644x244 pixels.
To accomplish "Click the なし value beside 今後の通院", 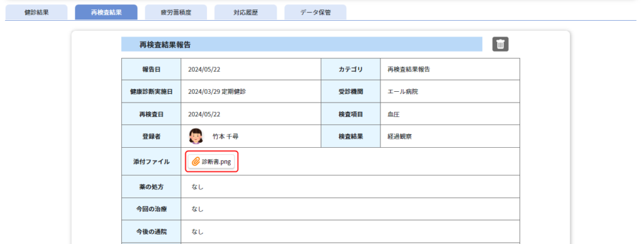I will pyautogui.click(x=197, y=231).
